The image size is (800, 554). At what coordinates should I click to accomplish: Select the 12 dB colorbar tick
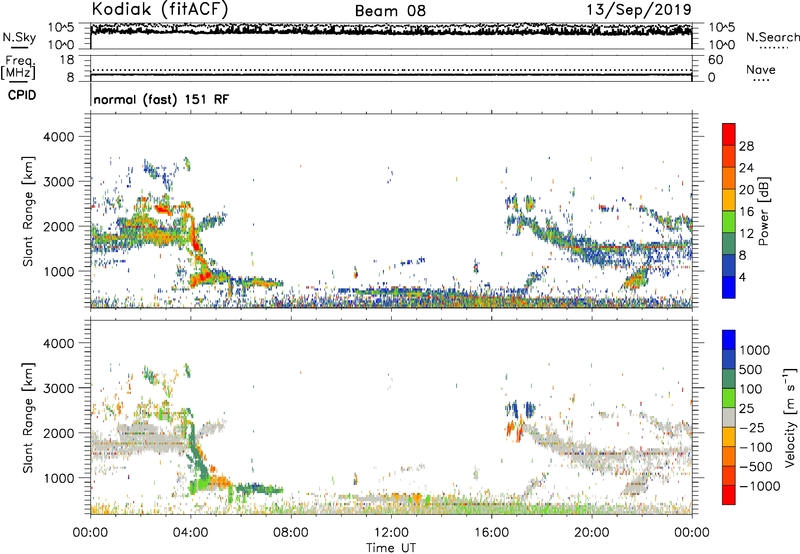(746, 234)
